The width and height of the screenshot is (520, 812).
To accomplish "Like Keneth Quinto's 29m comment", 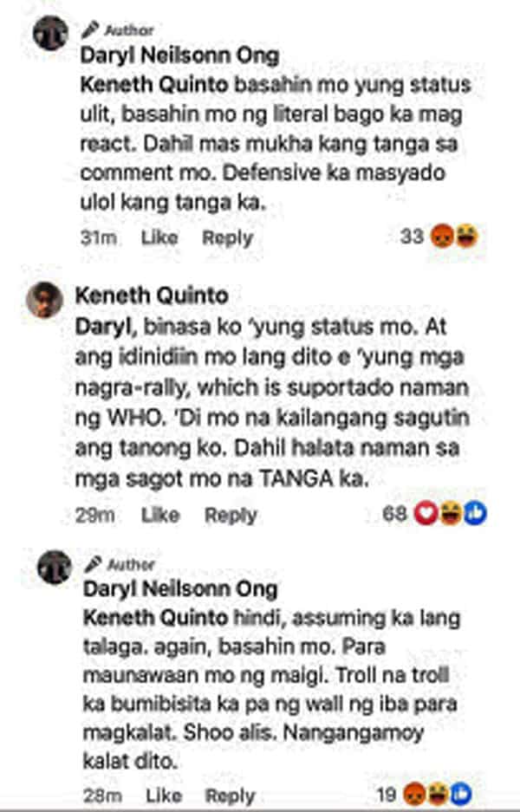I will point(160,515).
